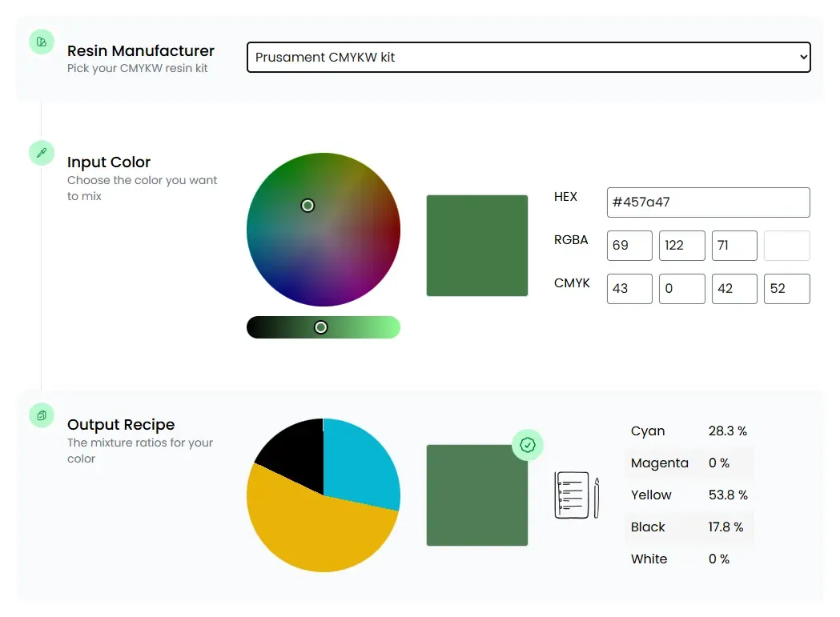840x617 pixels.
Task: Click the green checkmark verification badge
Action: [x=528, y=446]
